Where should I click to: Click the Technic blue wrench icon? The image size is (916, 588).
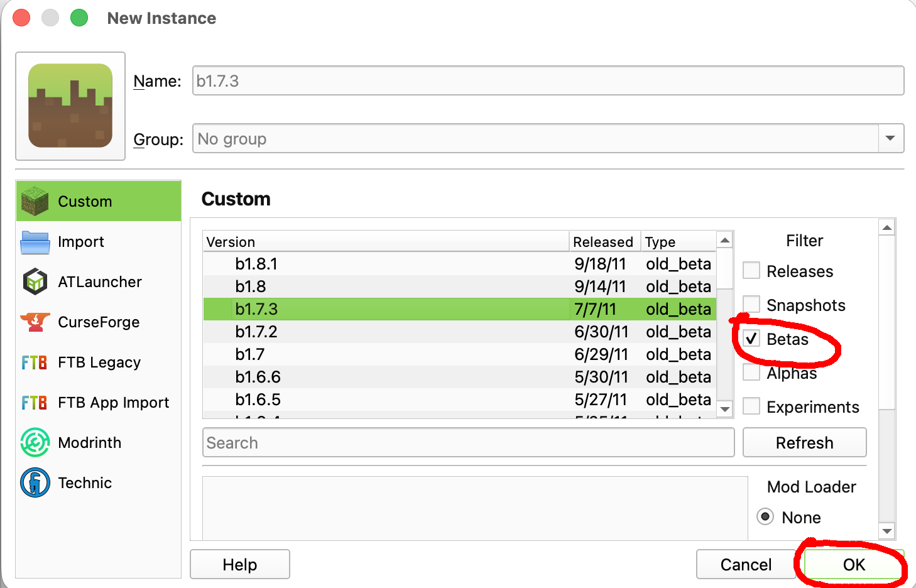(35, 482)
